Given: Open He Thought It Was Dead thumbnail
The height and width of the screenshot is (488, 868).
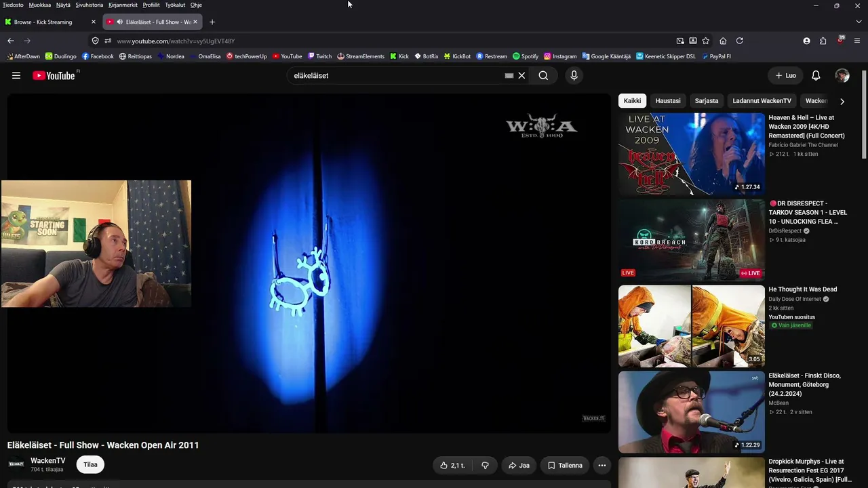Looking at the screenshot, I should click(x=691, y=326).
